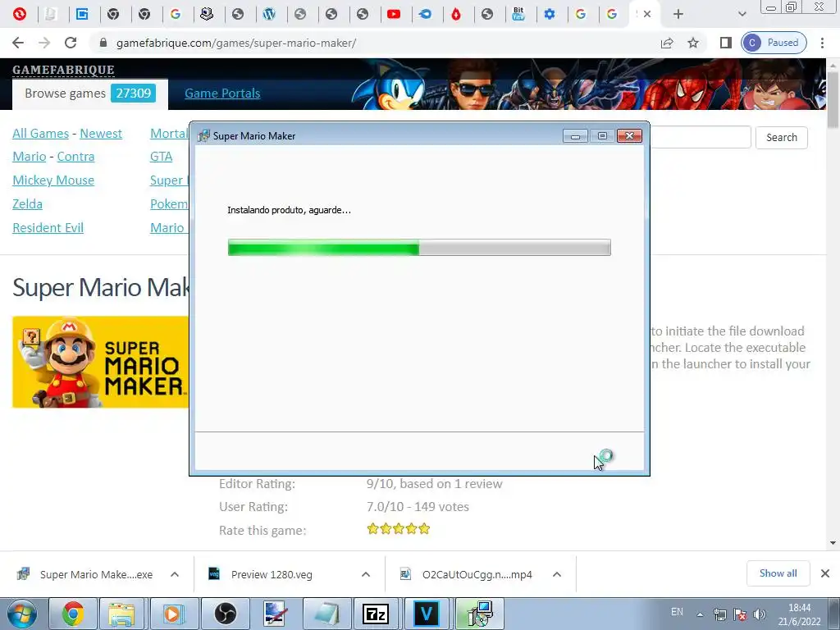Switch to the settings gear tab
Viewport: 840px width, 630px height.
click(550, 15)
